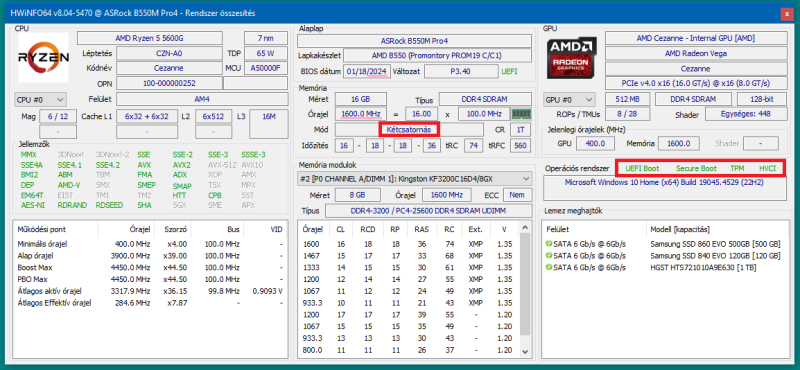The width and height of the screenshot is (800, 370).
Task: Click the OPN 100-000000252 field
Action: point(169,83)
